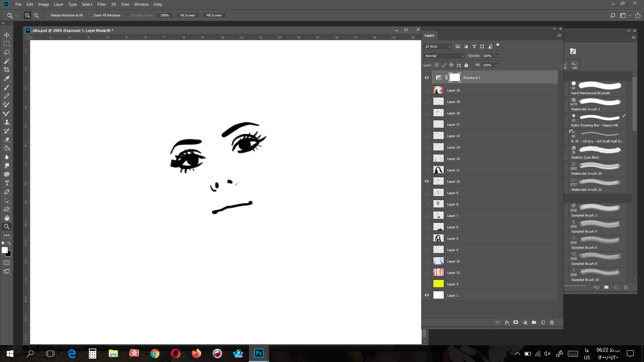Select the Rectangular Marquee tool

pyautogui.click(x=7, y=44)
